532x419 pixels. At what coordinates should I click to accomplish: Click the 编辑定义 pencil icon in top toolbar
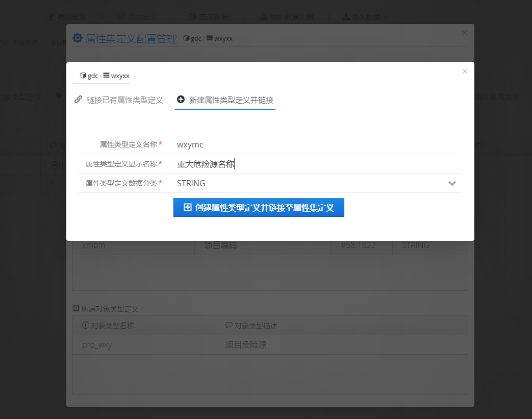point(50,16)
